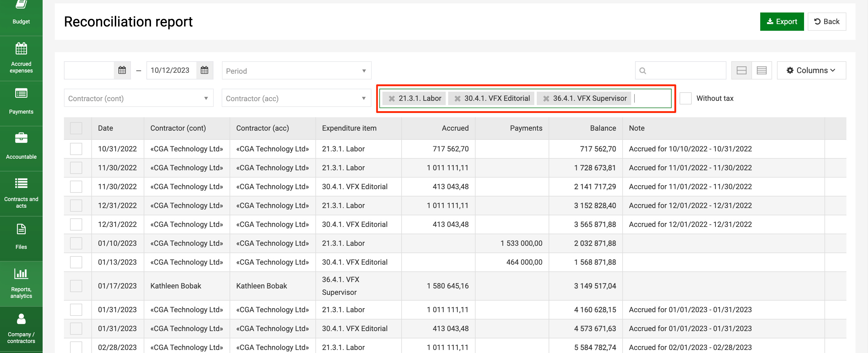
Task: Remove the 36.4.1. VFX Supervisor tag
Action: [x=546, y=98]
